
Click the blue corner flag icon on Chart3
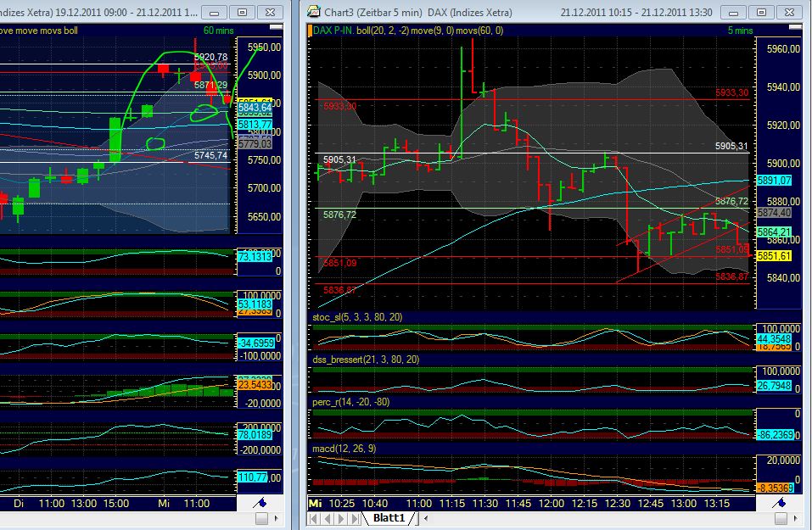[x=779, y=502]
